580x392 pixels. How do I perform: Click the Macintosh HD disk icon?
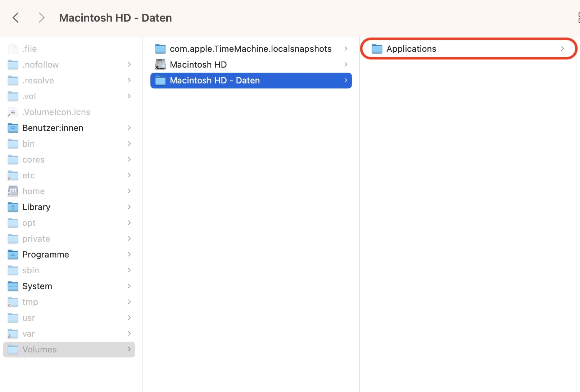point(160,65)
